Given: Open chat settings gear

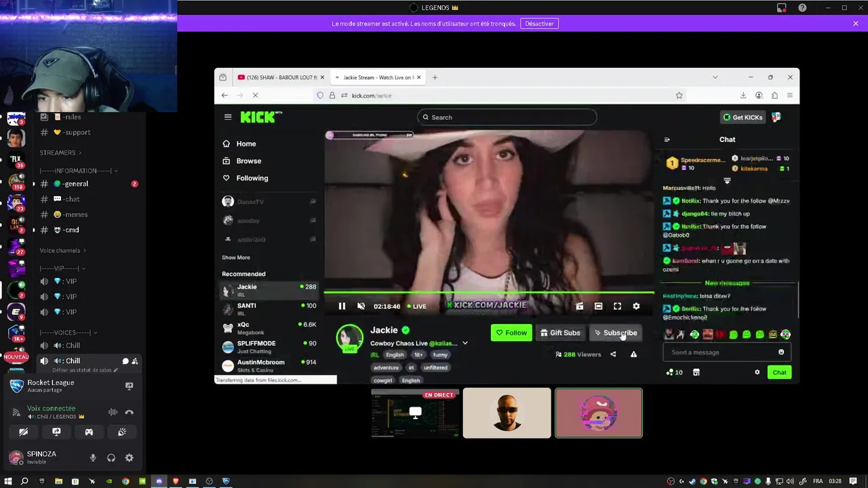Looking at the screenshot, I should pyautogui.click(x=757, y=372).
